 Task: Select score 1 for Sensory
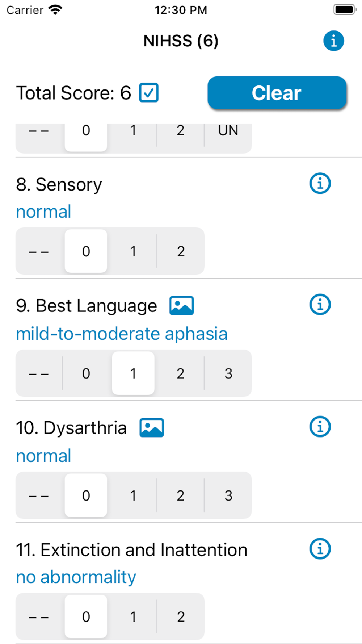(x=133, y=251)
